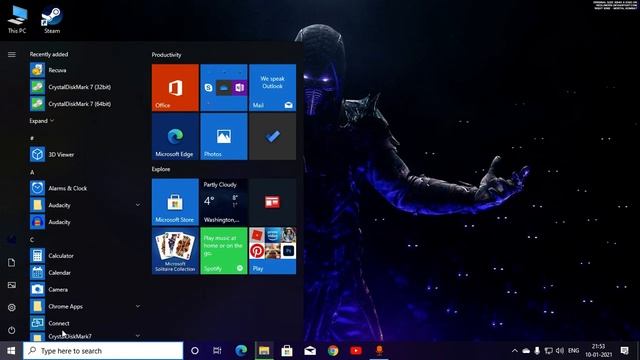Open Pictures from Start sidebar
The image size is (640, 360).
pos(11,285)
